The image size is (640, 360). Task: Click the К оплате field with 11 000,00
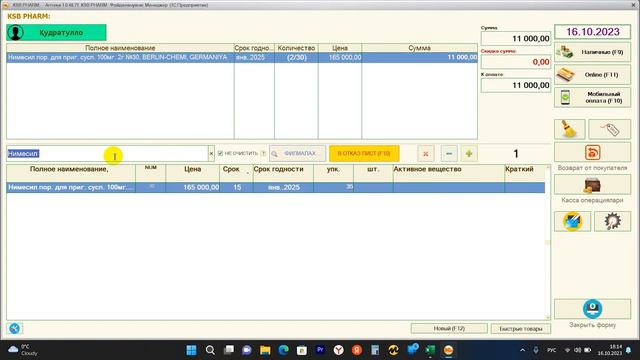click(x=516, y=85)
